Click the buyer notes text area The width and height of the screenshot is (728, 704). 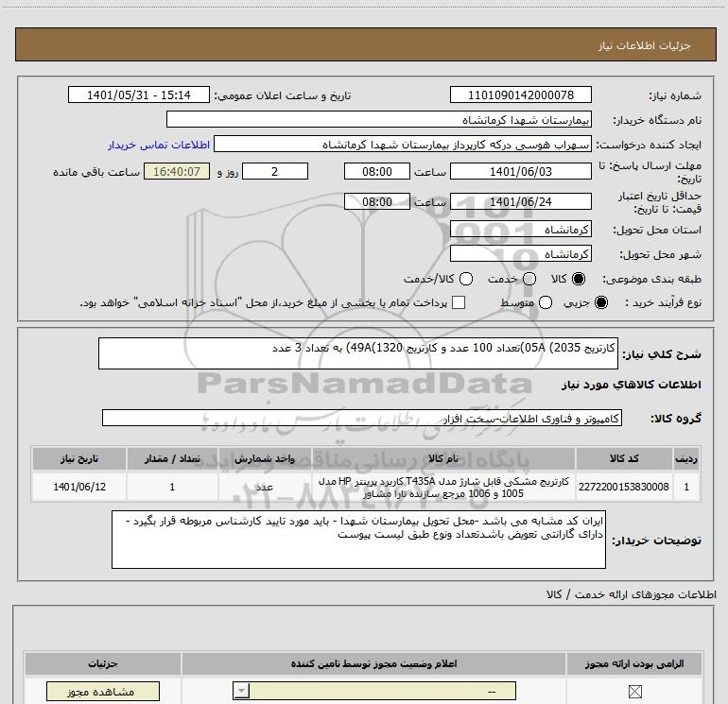point(358,540)
